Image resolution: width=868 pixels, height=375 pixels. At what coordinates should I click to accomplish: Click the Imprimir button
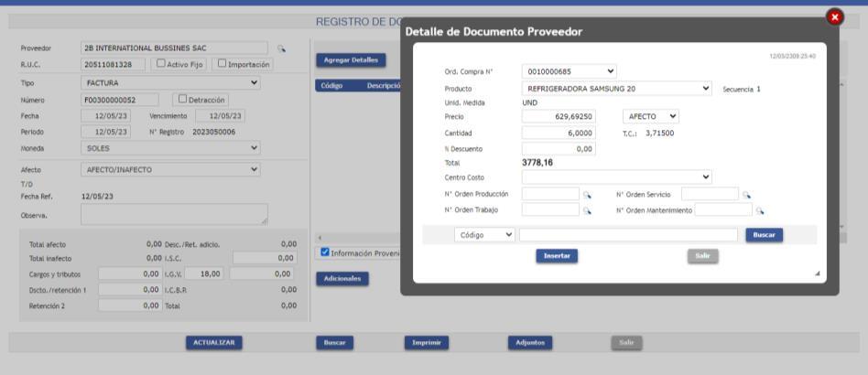[x=427, y=343]
